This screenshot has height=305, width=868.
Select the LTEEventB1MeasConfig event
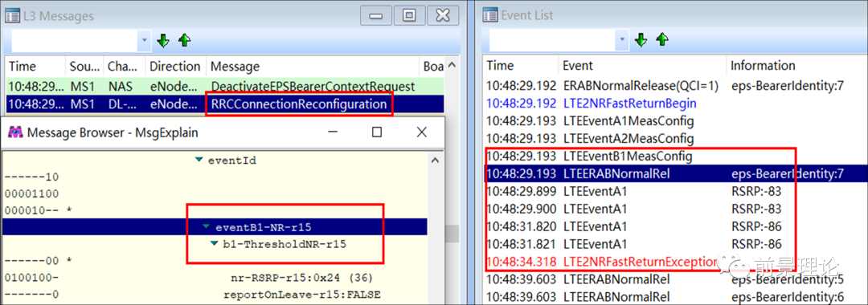[675, 157]
